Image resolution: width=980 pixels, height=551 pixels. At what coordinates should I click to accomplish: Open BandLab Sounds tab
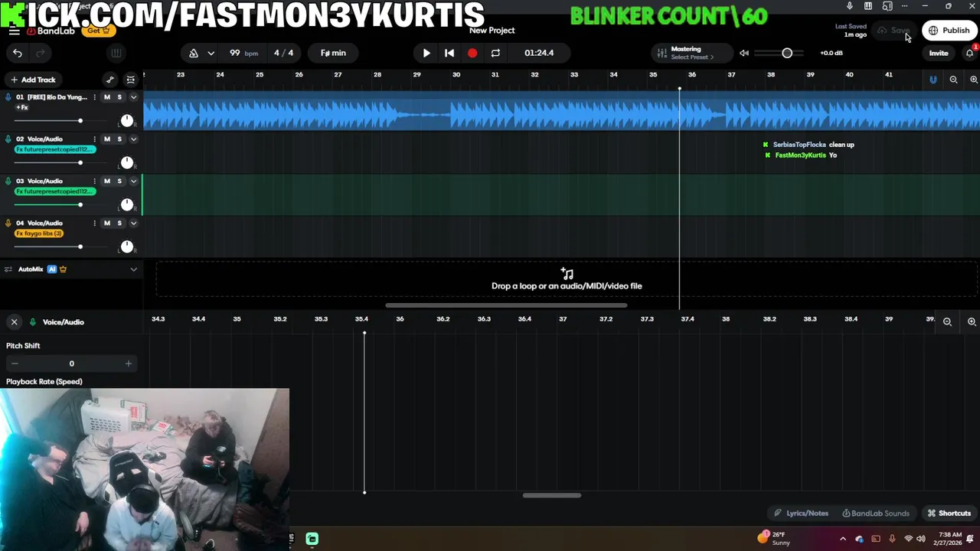click(x=876, y=514)
